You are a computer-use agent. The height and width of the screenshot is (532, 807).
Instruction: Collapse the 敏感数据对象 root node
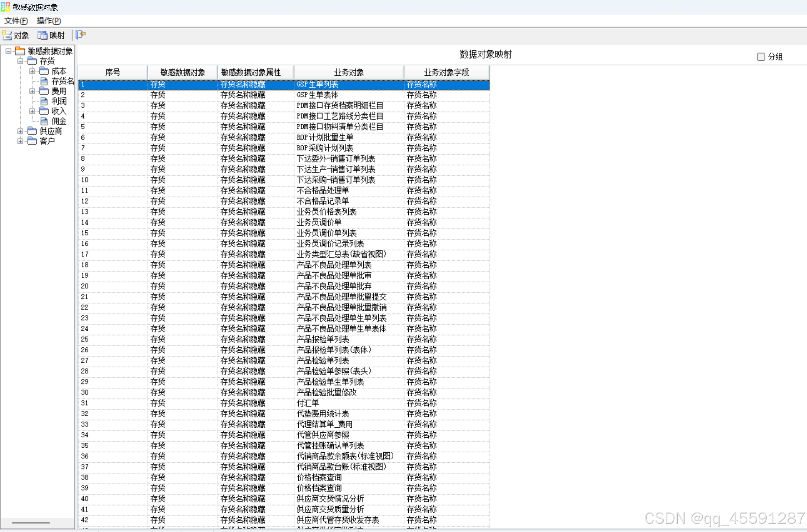[9, 51]
